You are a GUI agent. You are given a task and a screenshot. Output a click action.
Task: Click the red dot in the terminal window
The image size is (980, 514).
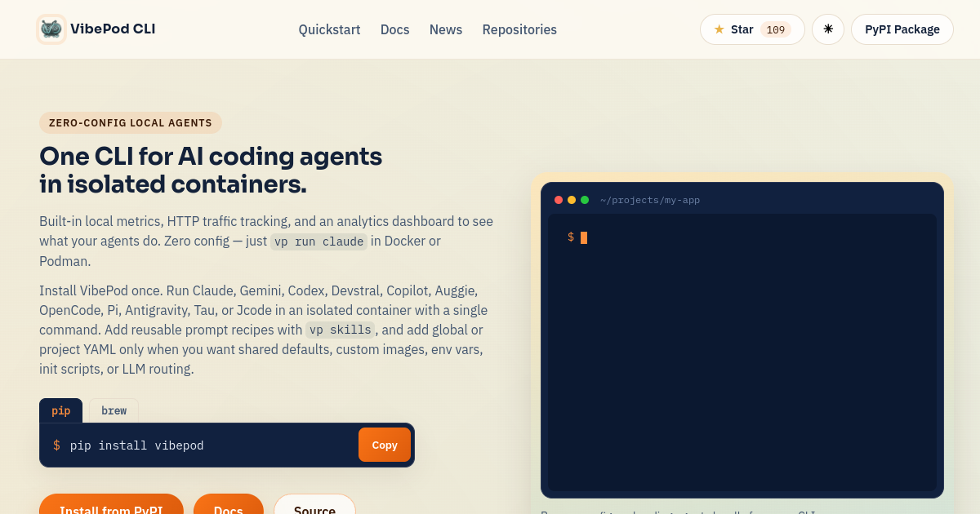pos(559,200)
